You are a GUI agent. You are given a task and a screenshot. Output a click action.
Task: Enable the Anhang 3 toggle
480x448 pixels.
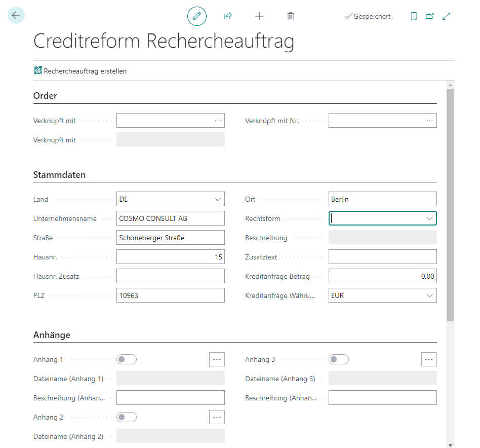(x=338, y=359)
